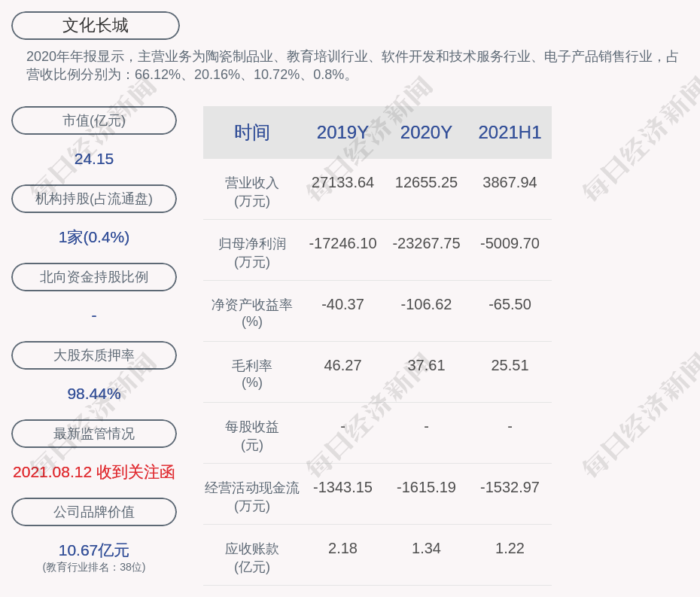
Task: Click cash flow value -1343.15
Action: [342, 487]
